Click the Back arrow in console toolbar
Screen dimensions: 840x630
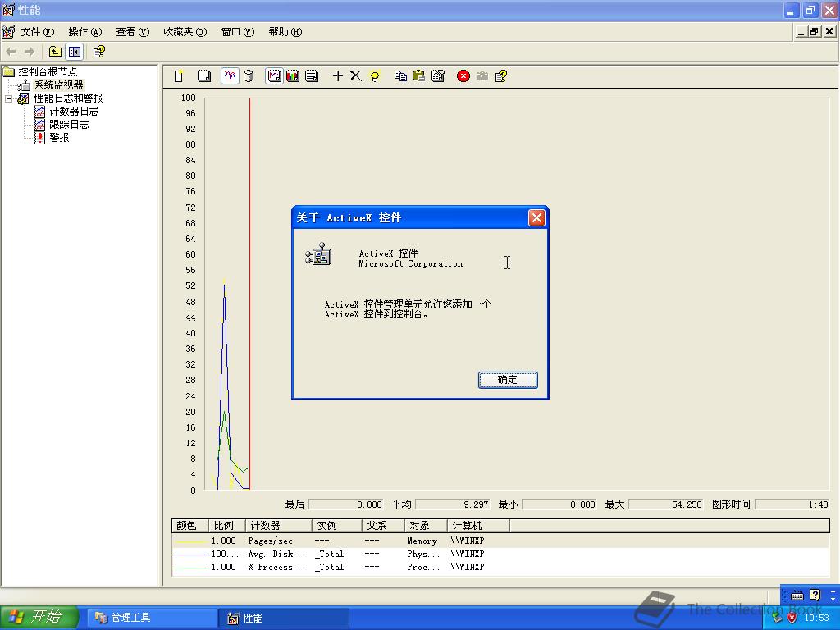tap(11, 52)
